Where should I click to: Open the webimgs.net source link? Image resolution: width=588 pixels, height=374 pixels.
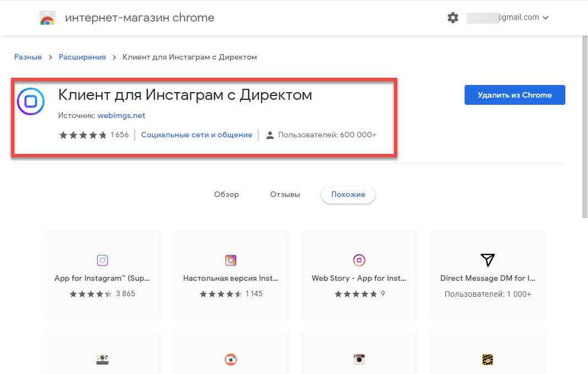[x=121, y=116]
